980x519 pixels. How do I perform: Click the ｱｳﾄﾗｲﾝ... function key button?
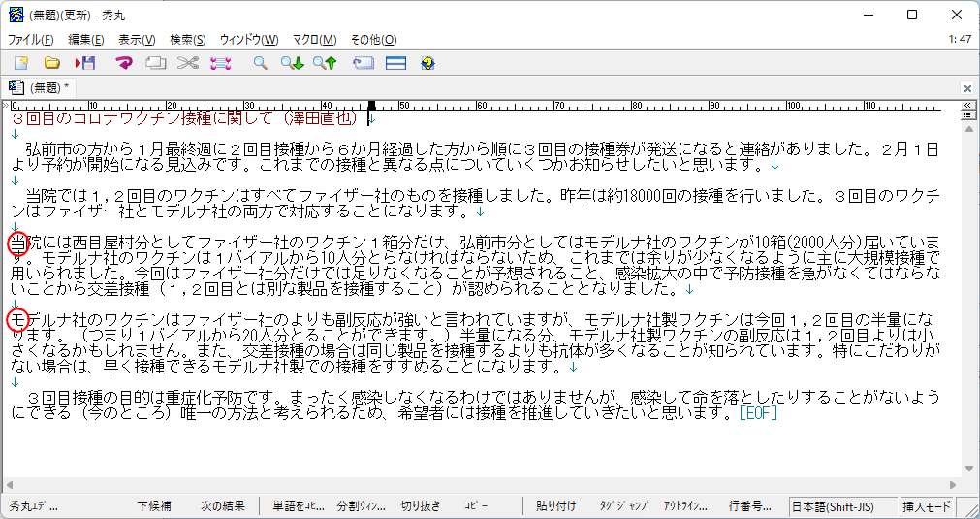(x=685, y=505)
